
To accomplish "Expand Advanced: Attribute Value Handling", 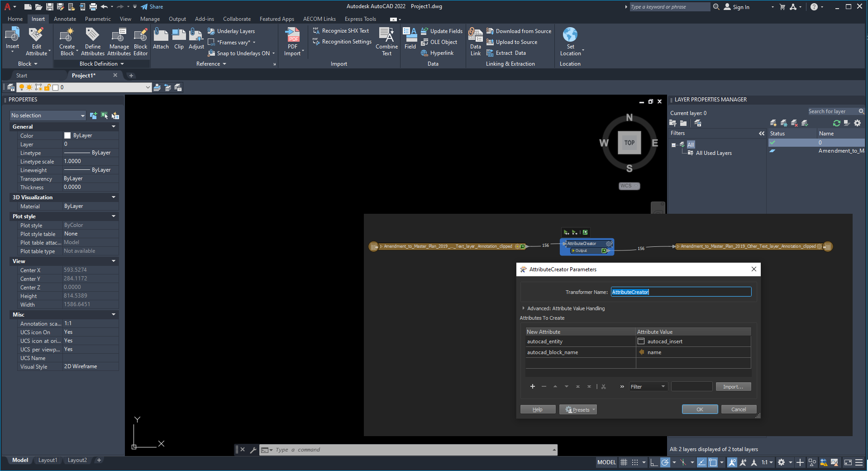I will [524, 308].
